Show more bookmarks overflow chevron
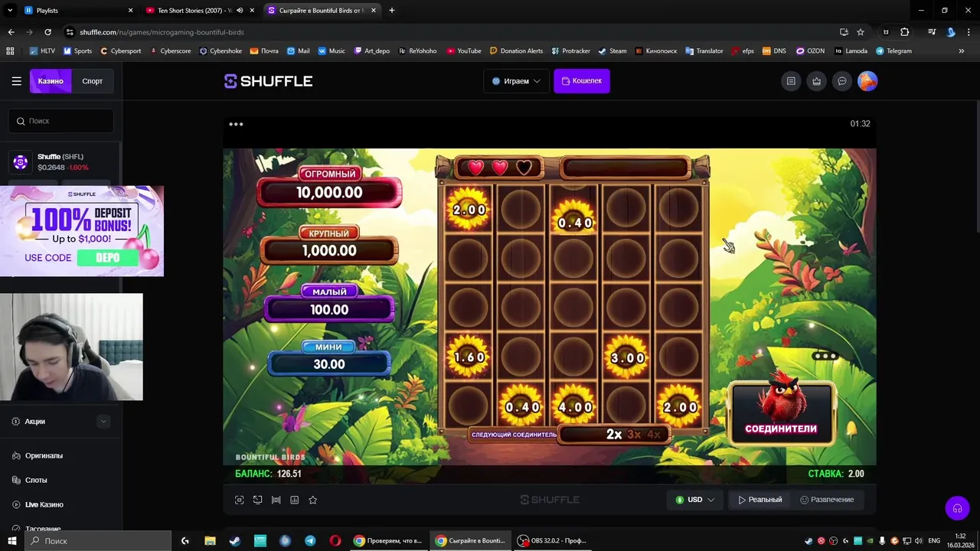Viewport: 980px width, 551px height. [962, 51]
